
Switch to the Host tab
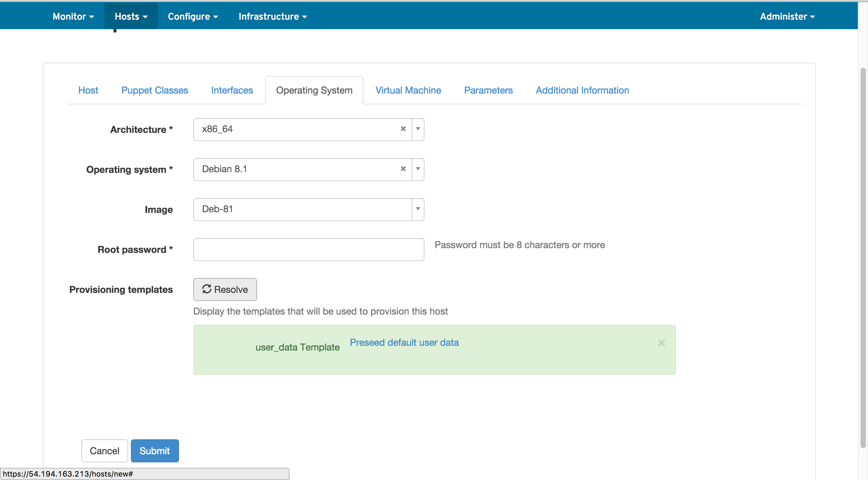(88, 90)
